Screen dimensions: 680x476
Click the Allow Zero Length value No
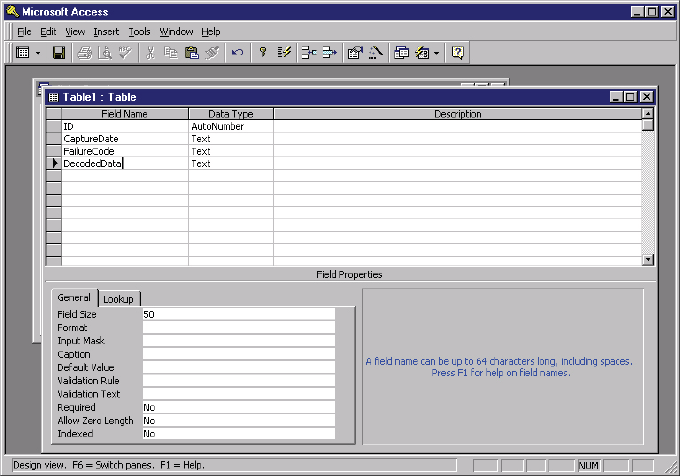tap(239, 421)
